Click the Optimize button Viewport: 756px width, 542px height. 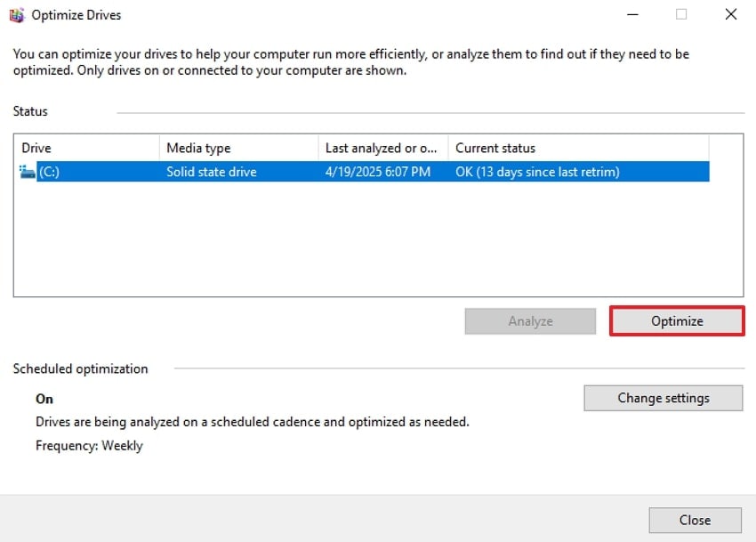click(676, 320)
